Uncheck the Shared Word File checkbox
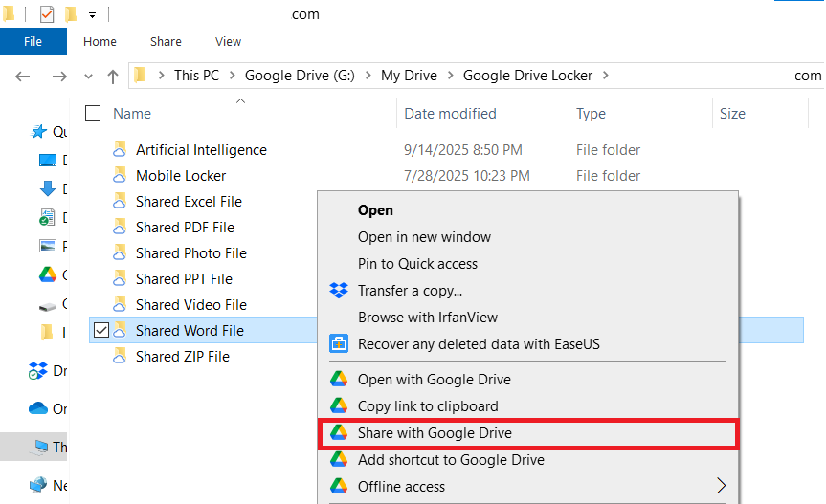This screenshot has width=826, height=504. [x=101, y=331]
